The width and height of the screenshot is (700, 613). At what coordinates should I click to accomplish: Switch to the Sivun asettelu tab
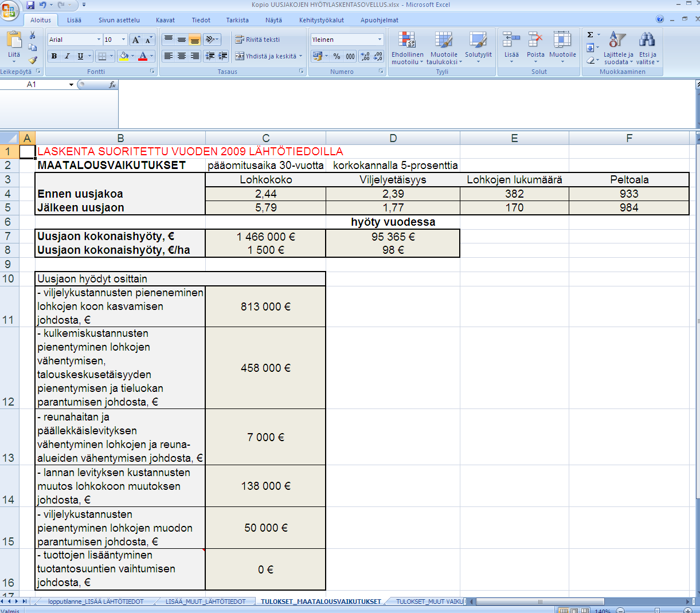pos(119,20)
